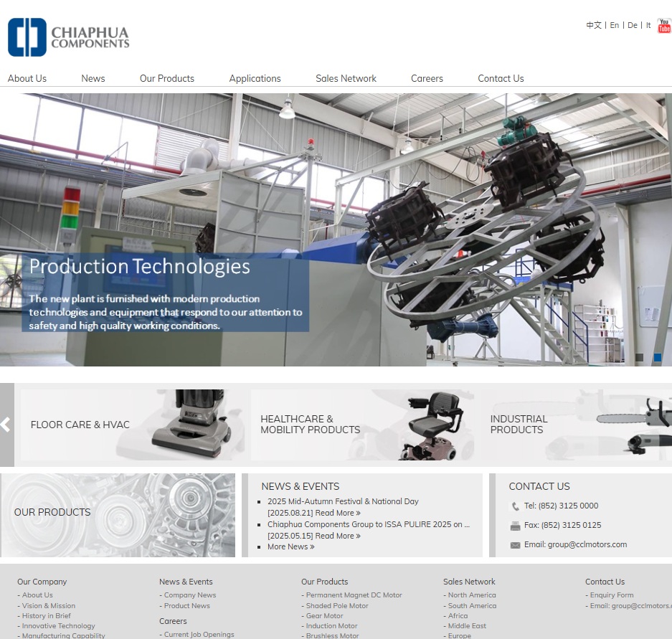Open the Our Products engine banner

(x=118, y=515)
